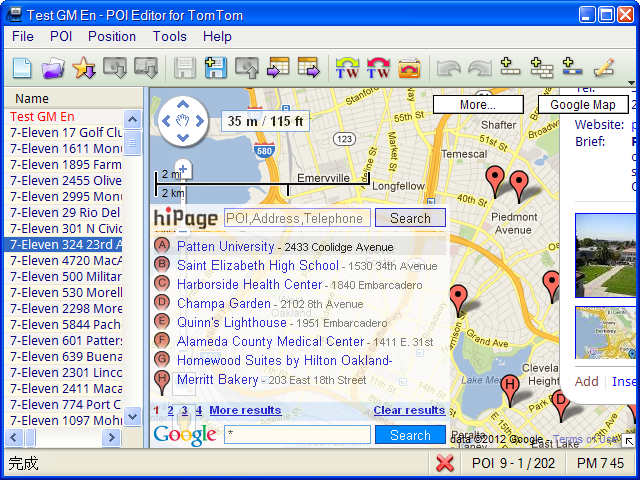640x480 pixels.
Task: Open Alameda County Medical Center link
Action: tap(270, 341)
